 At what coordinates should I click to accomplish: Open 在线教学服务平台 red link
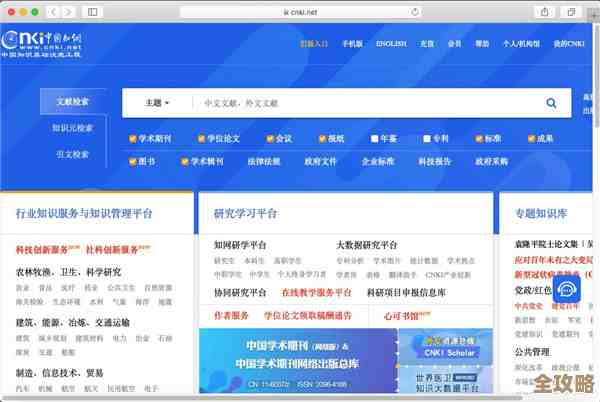coord(316,293)
